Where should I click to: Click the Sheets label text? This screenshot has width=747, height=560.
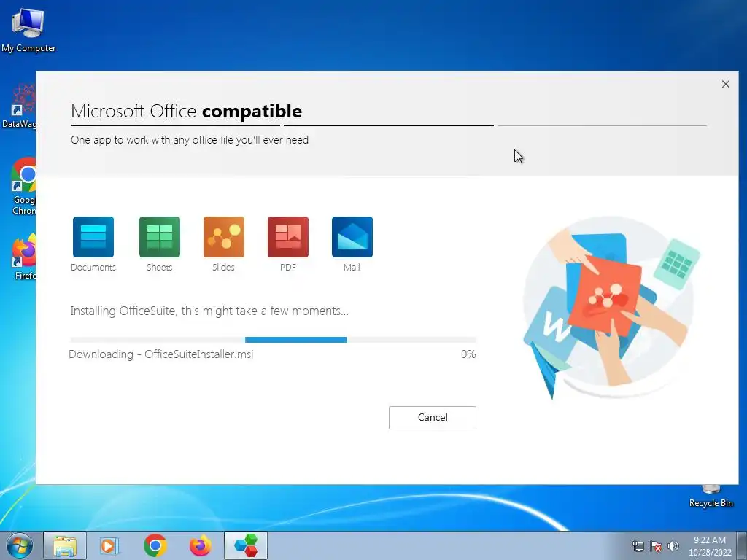coord(160,267)
